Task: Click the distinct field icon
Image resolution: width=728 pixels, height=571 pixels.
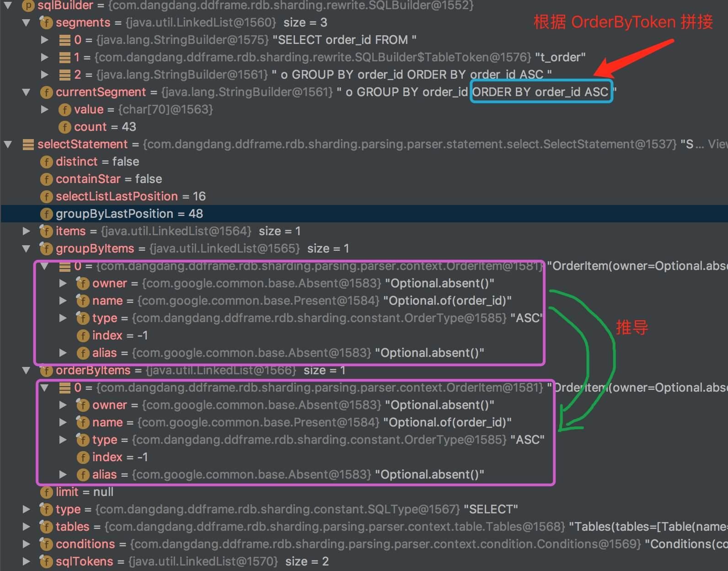Action: [46, 162]
